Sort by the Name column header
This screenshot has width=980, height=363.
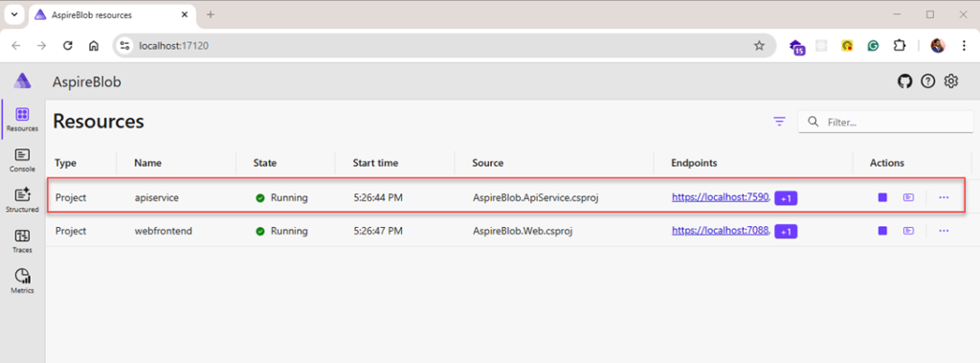point(148,163)
